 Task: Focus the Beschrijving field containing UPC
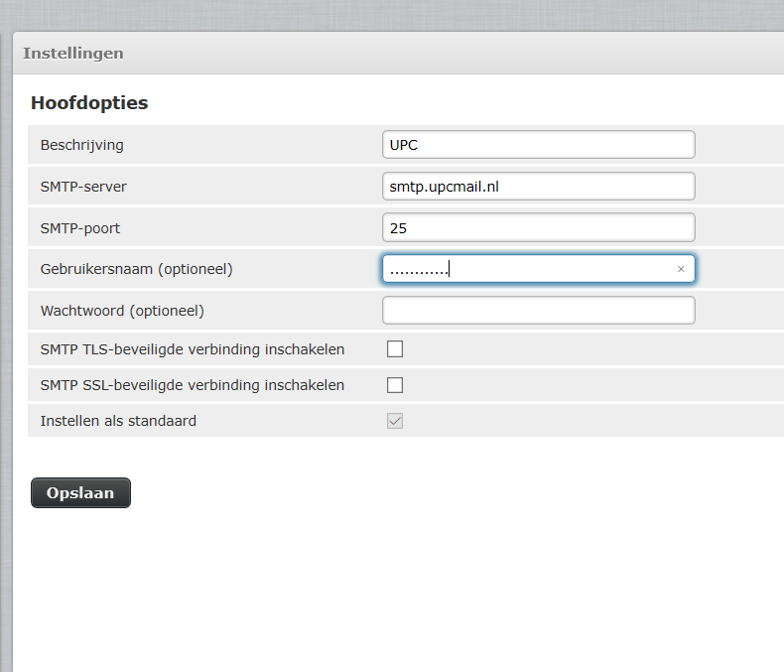[x=538, y=145]
